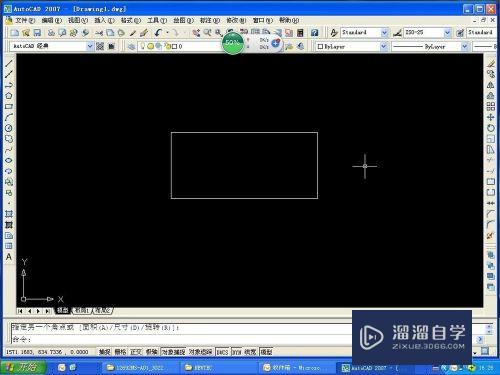The image size is (500, 375).
Task: Select the Multiline Text A tool
Action: 9,257
